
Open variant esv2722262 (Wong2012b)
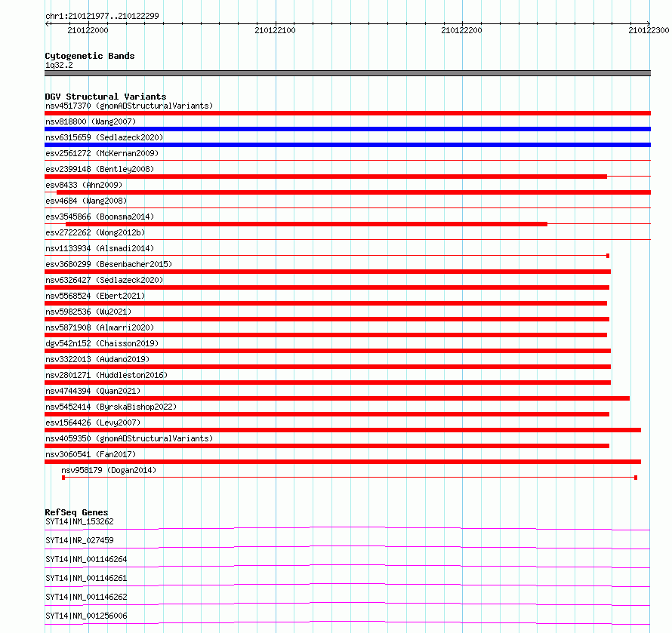pos(95,232)
